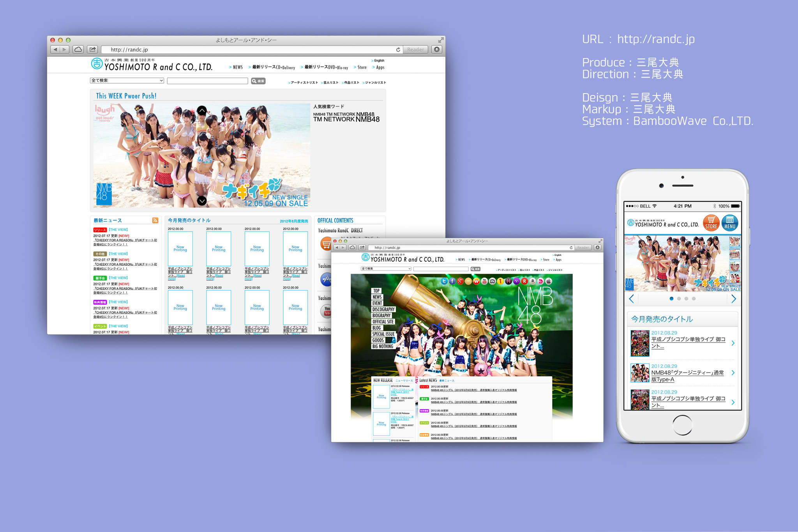Click the Twitter icon on NMB48 page
Screen dimensions: 798x532
pyautogui.click(x=444, y=281)
